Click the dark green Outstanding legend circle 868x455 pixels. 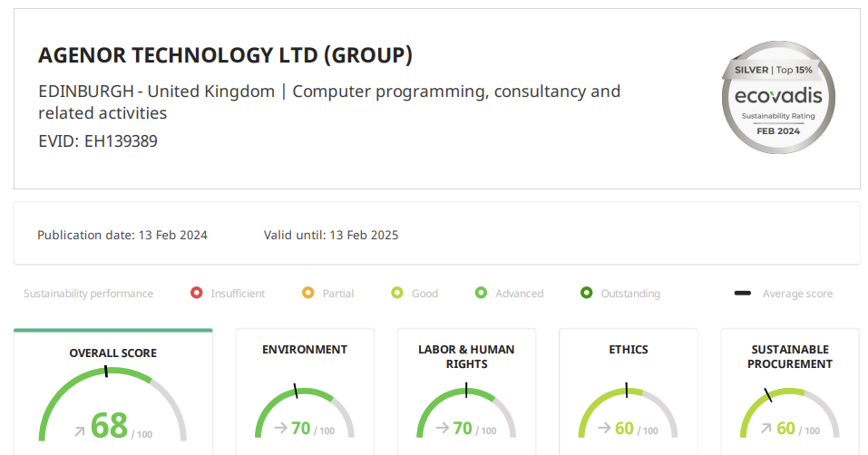(586, 293)
